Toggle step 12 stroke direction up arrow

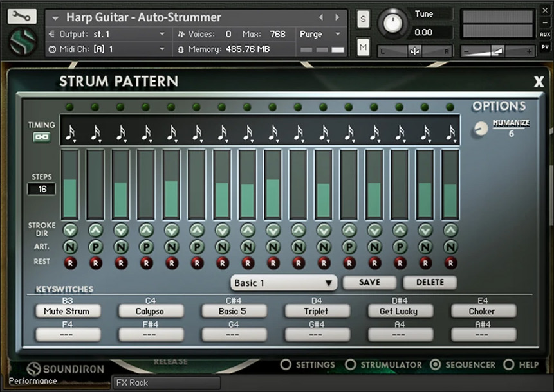(x=349, y=231)
